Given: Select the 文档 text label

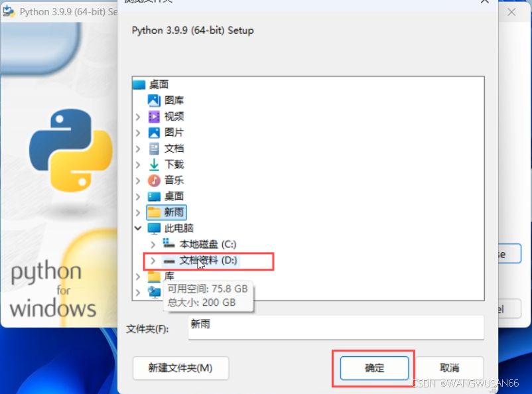Looking at the screenshot, I should click(x=174, y=149).
